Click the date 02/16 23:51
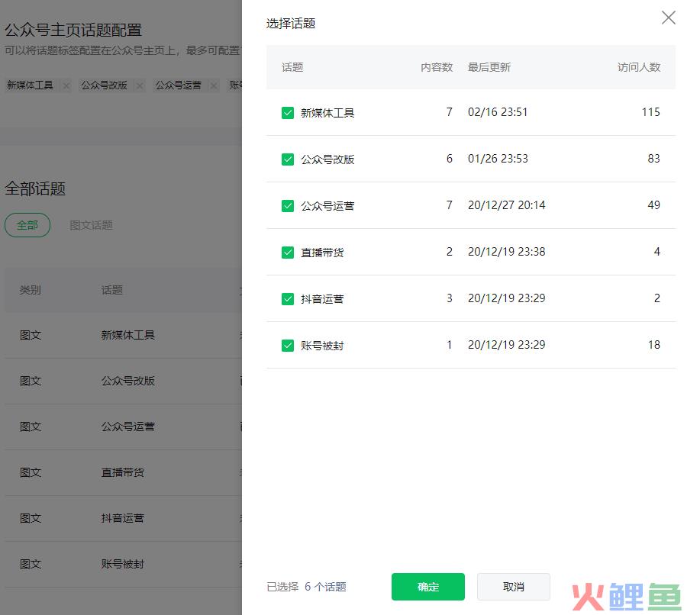This screenshot has width=700, height=615. 498,112
